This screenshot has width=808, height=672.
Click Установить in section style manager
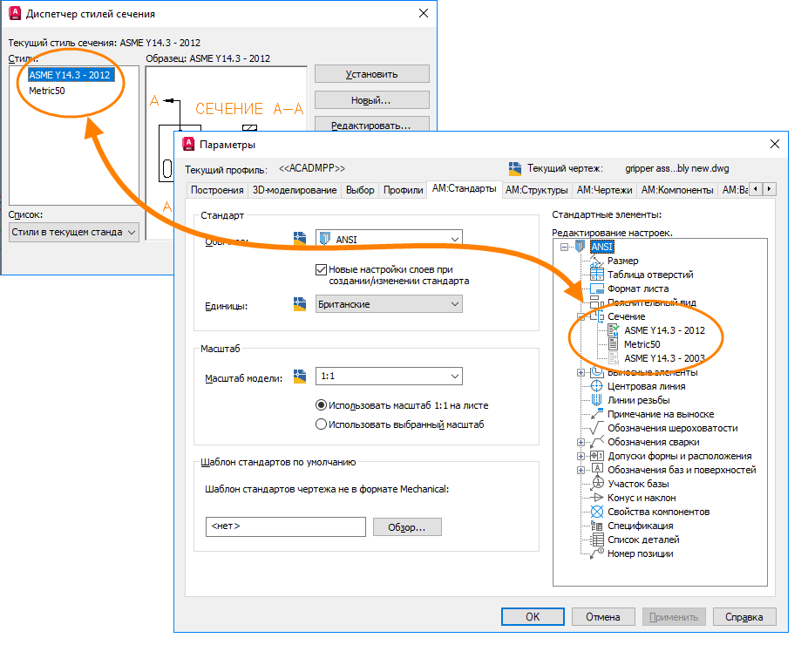[371, 74]
